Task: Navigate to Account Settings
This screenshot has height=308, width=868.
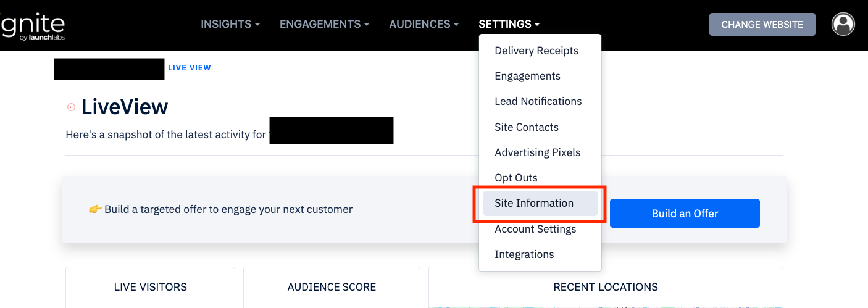Action: click(x=535, y=229)
